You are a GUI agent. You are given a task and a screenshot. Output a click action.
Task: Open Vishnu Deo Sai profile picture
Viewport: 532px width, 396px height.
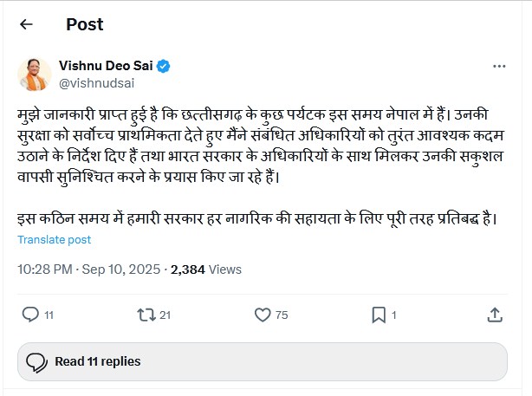[34, 74]
